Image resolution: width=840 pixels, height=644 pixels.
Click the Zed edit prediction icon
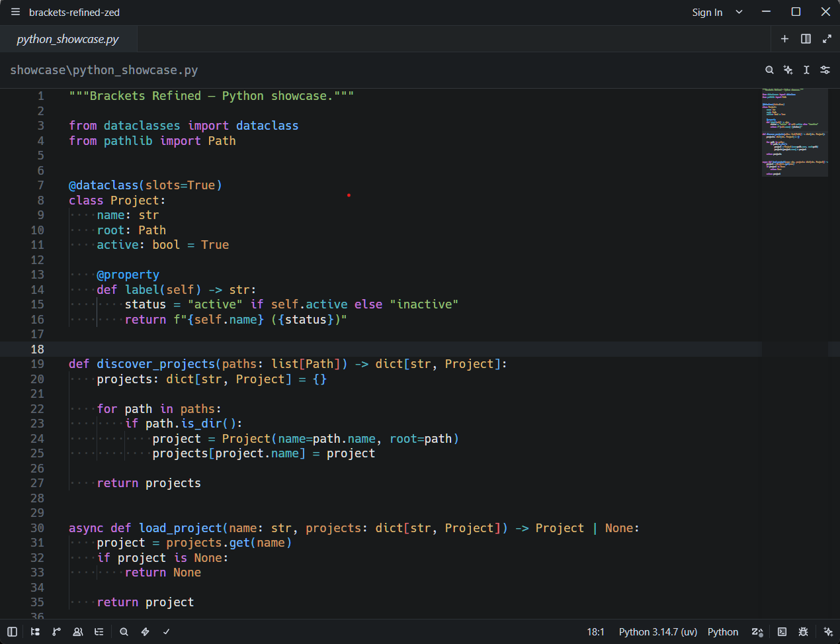757,631
